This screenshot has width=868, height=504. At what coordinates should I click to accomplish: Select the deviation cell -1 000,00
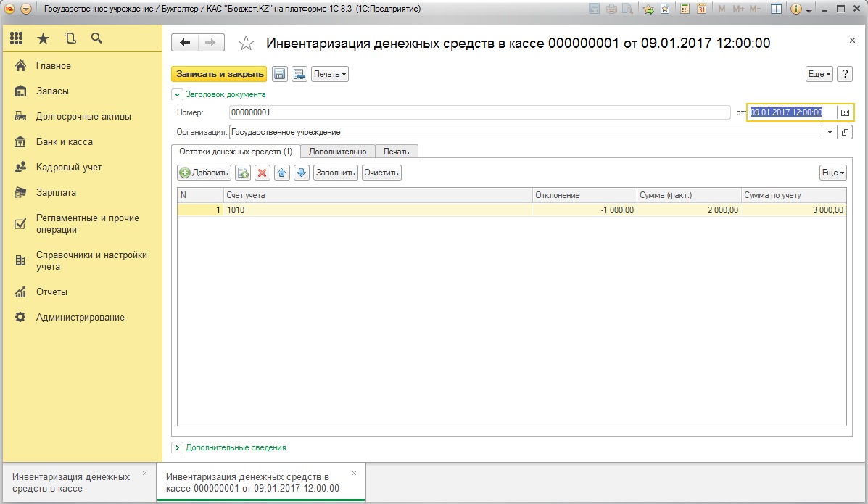point(584,210)
